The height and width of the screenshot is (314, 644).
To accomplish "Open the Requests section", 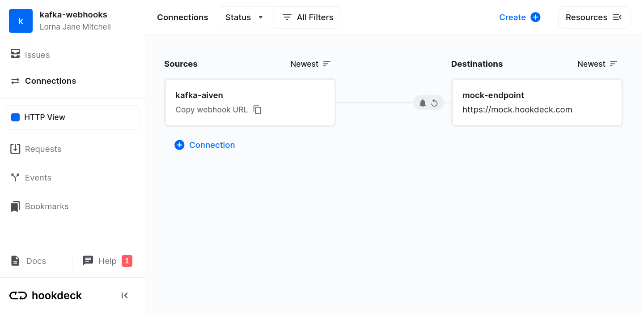I will click(43, 149).
